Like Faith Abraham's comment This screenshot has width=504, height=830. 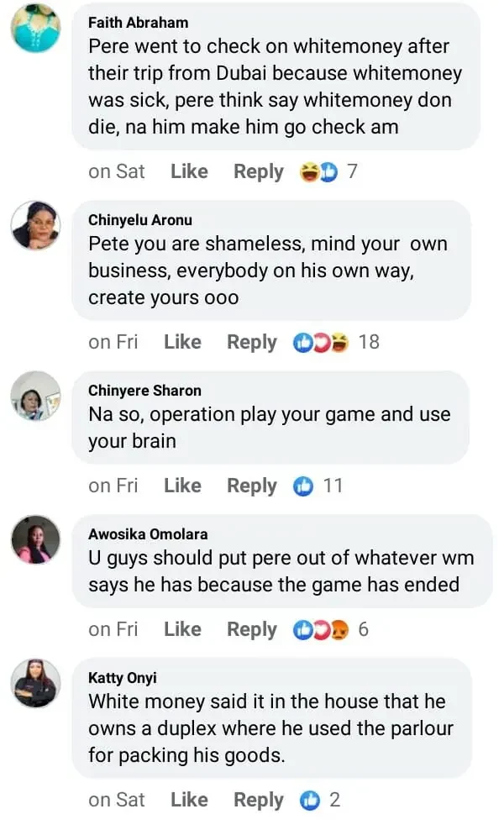pyautogui.click(x=189, y=172)
